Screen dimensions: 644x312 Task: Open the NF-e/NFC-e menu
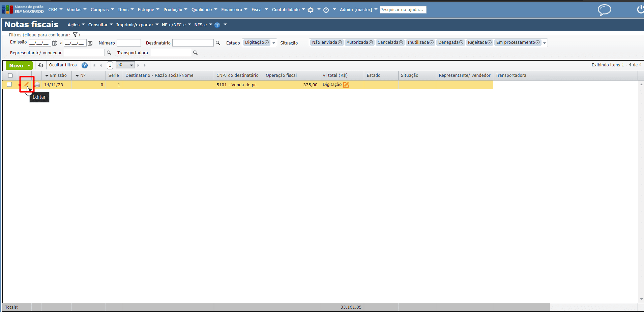tap(176, 25)
